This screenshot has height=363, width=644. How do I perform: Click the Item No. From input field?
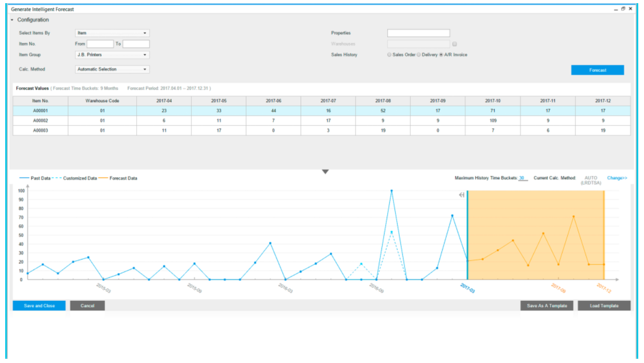[100, 44]
